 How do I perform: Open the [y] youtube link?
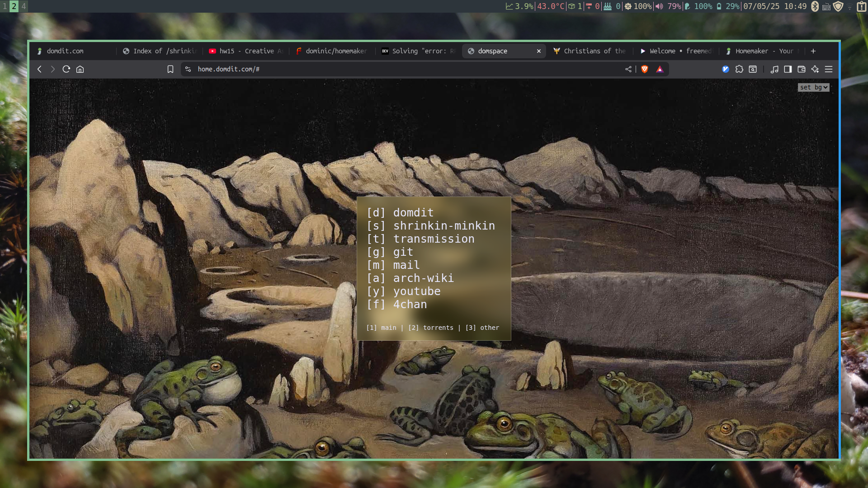tap(403, 291)
